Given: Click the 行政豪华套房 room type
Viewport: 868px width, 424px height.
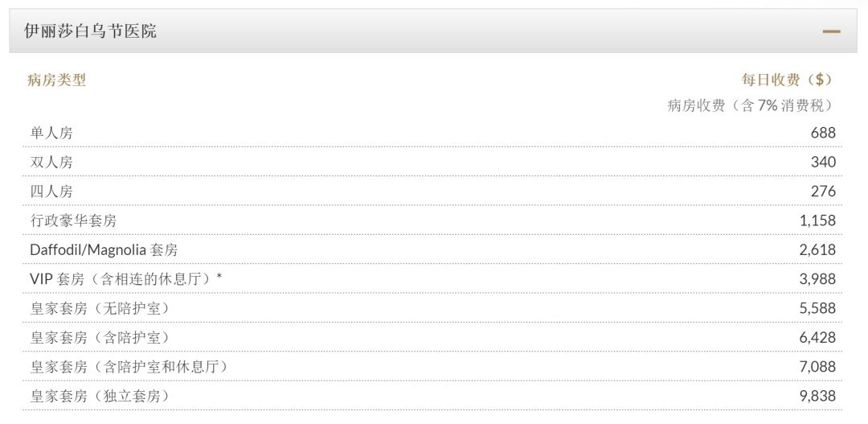Looking at the screenshot, I should (73, 220).
